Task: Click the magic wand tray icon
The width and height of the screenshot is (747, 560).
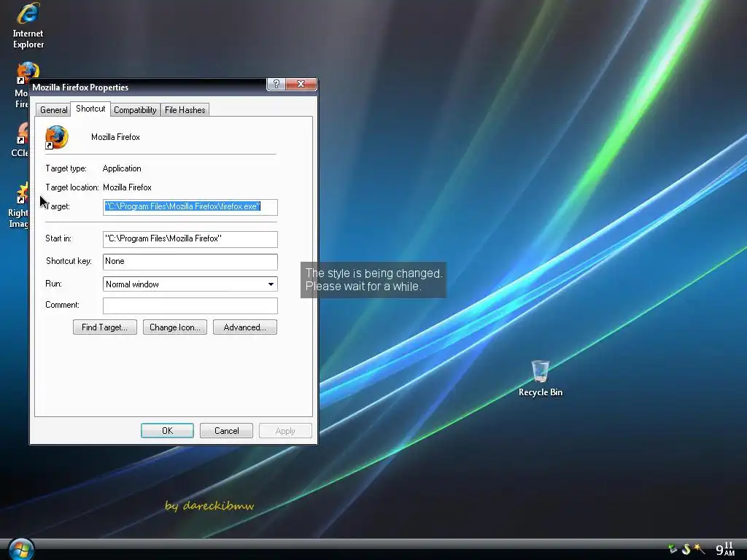Action: pos(700,549)
